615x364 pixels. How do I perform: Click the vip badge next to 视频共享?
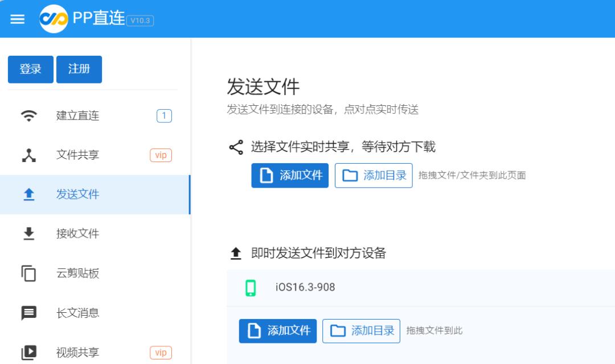161,352
